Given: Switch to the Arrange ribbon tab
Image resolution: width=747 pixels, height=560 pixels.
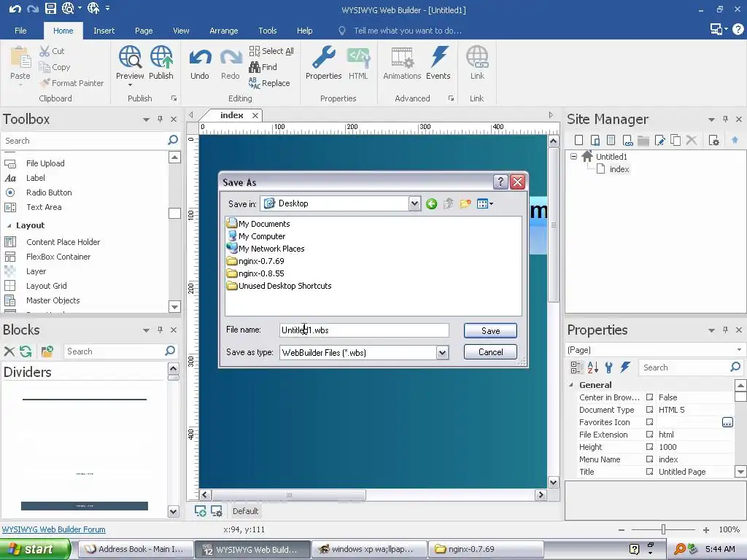Looking at the screenshot, I should [223, 31].
